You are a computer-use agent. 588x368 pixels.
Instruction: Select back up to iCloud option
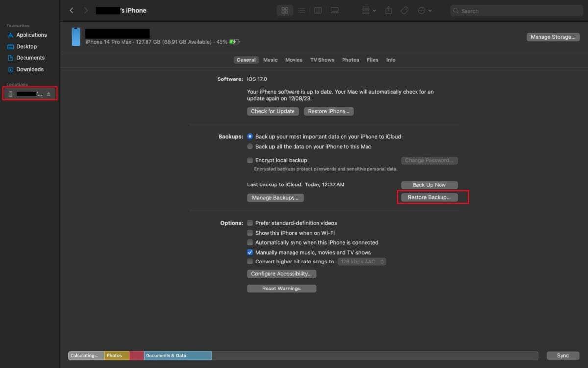coord(250,137)
